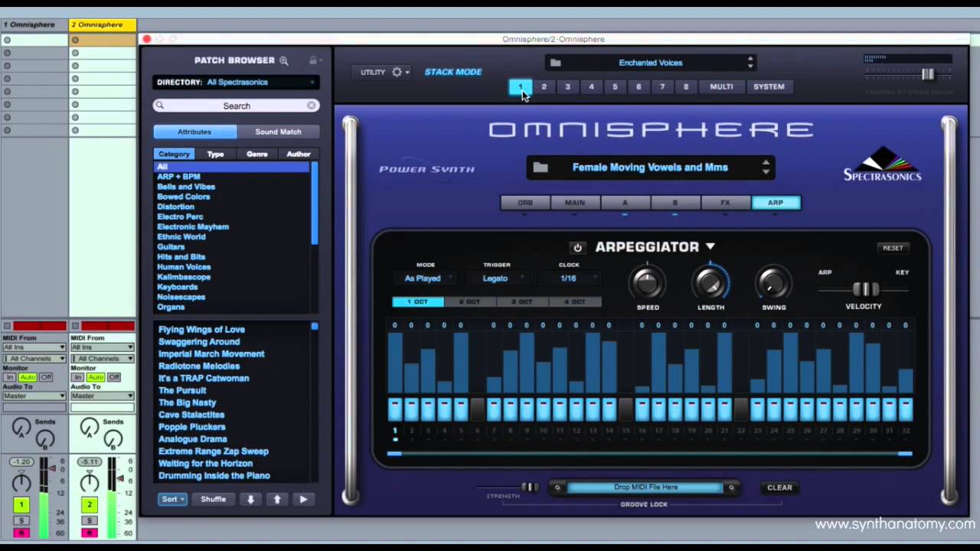Screen dimensions: 980x551
Task: Click the Patch Browser zoom magnifier icon
Action: click(284, 60)
